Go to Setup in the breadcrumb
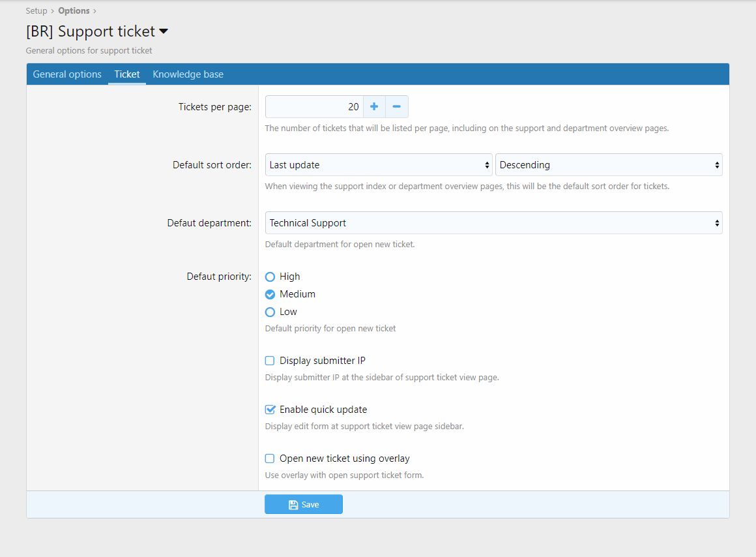The width and height of the screenshot is (756, 557). pyautogui.click(x=36, y=11)
